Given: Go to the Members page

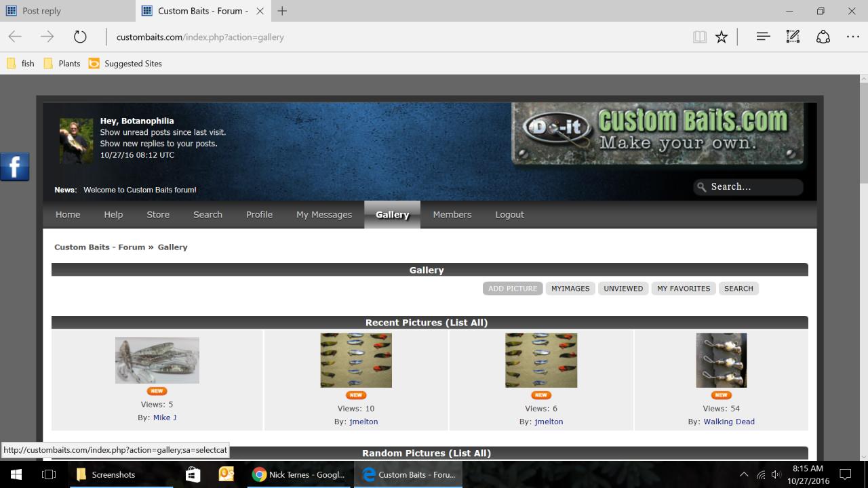Looking at the screenshot, I should click(x=452, y=215).
